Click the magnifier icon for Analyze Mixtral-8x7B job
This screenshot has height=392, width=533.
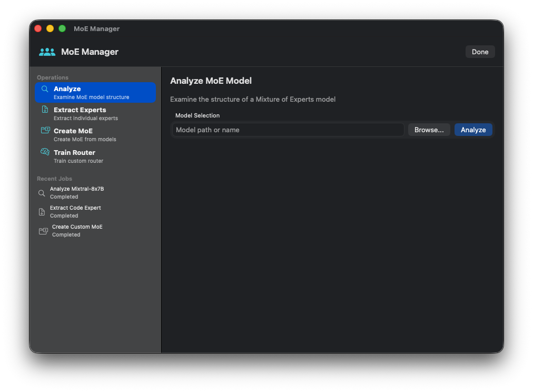pyautogui.click(x=42, y=193)
